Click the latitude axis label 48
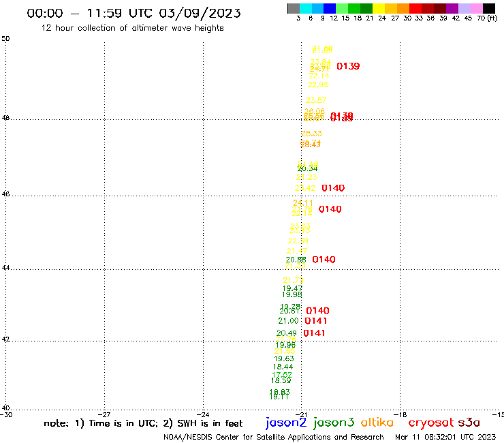 pyautogui.click(x=5, y=118)
